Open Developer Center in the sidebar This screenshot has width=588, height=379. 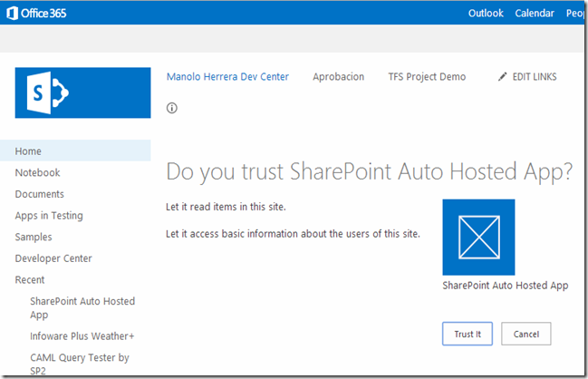[x=53, y=258]
